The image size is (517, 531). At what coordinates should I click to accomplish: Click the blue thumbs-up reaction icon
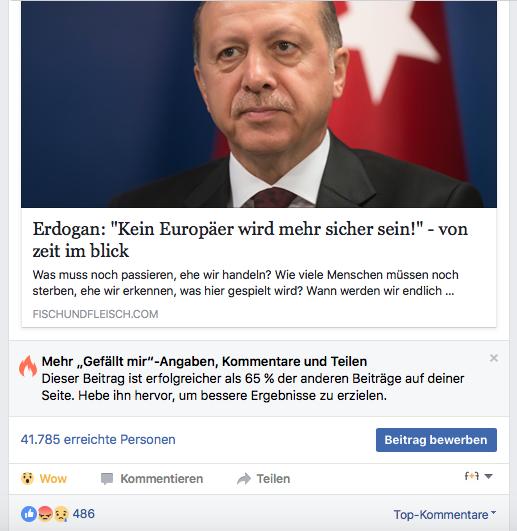click(29, 514)
